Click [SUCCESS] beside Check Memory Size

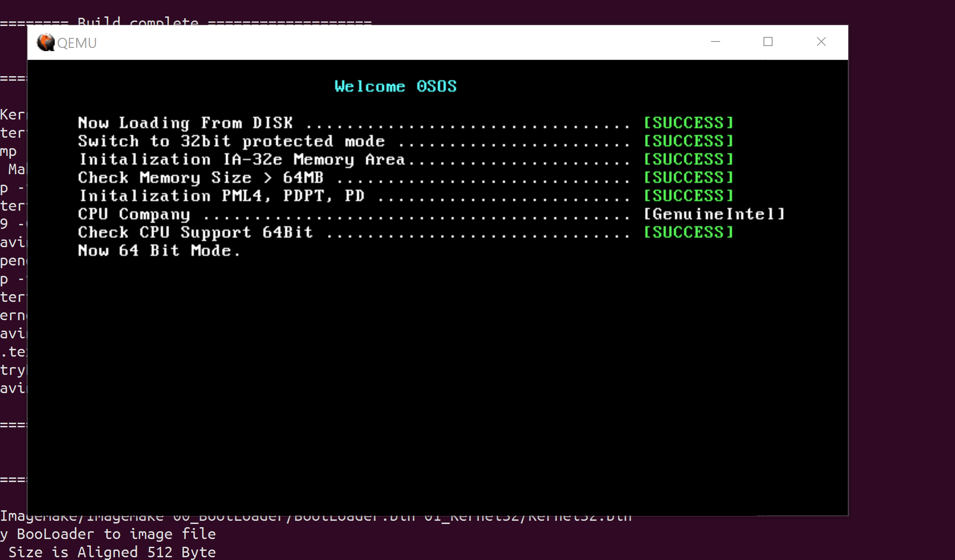pos(689,177)
